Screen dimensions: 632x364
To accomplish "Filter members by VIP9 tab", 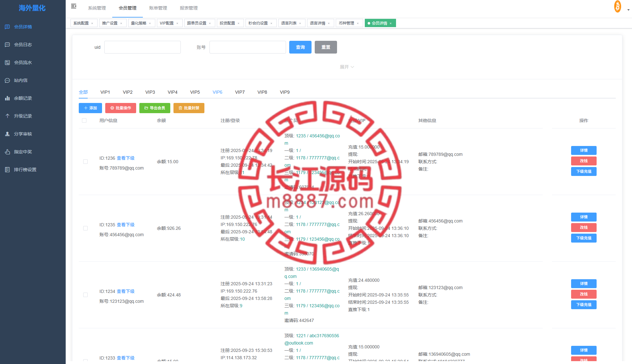I will tap(285, 92).
